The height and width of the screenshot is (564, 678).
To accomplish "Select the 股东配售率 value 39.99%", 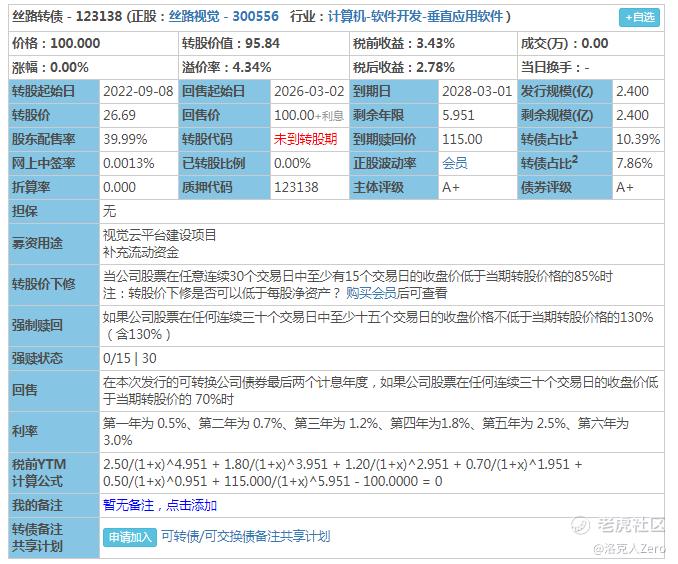I will click(125, 139).
